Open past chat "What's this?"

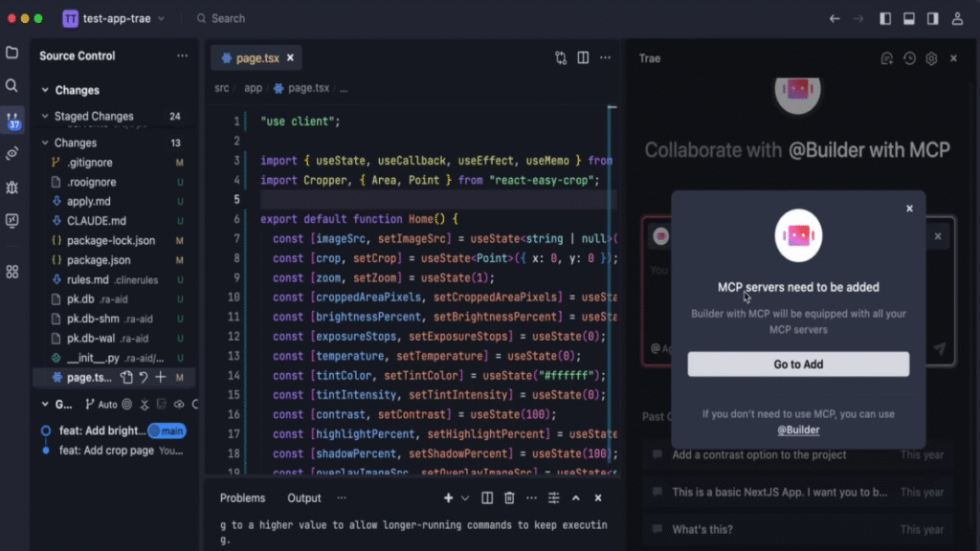point(797,530)
